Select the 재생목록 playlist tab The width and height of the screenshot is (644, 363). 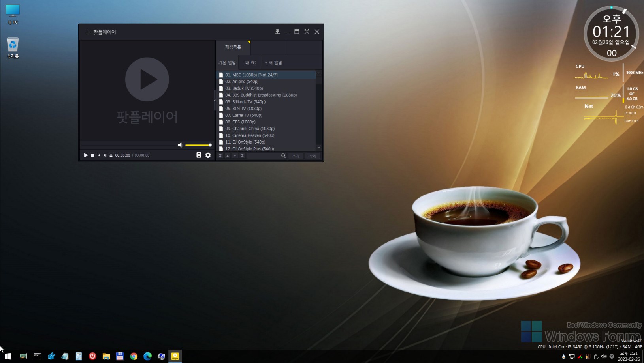point(233,47)
